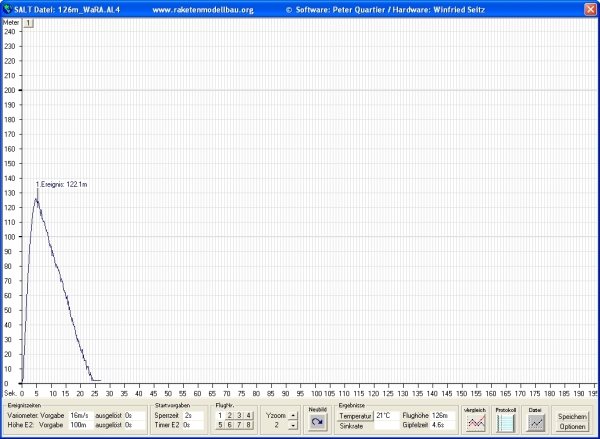Click the Höhe E2 Vorgabe 100m field
This screenshot has height=439, width=600.
(80, 426)
